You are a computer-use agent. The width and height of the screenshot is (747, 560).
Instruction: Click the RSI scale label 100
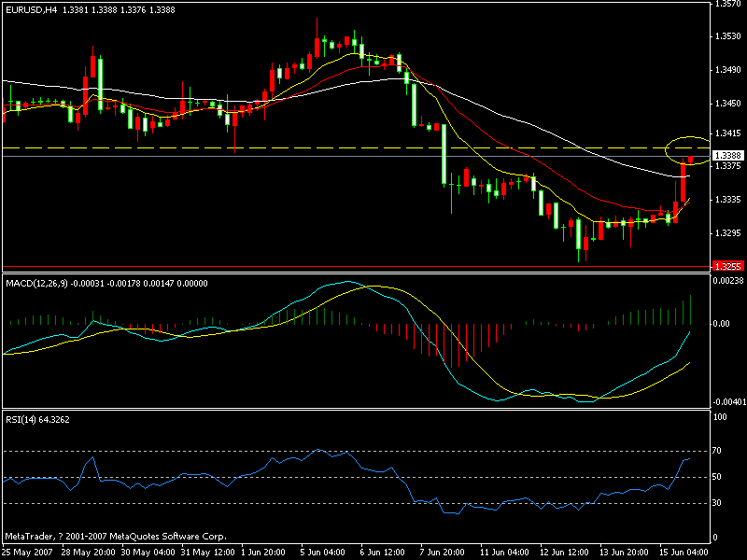click(x=720, y=417)
